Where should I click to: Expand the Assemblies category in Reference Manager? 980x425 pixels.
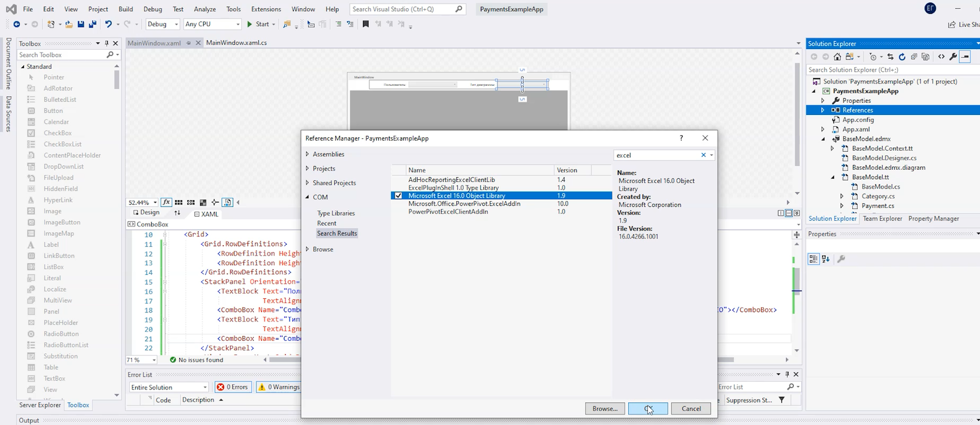point(307,154)
